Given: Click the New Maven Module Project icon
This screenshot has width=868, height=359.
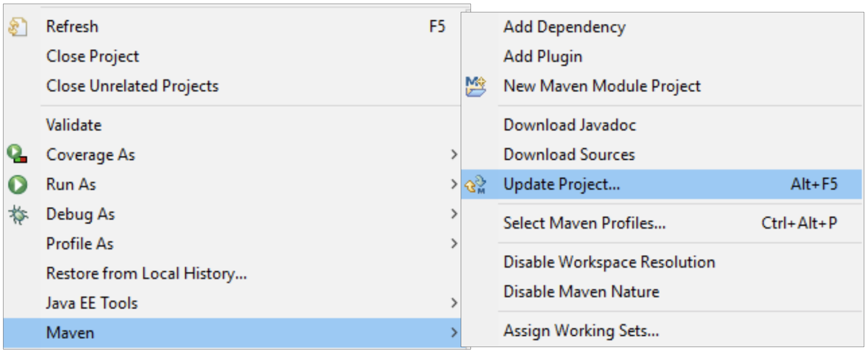Looking at the screenshot, I should 476,86.
